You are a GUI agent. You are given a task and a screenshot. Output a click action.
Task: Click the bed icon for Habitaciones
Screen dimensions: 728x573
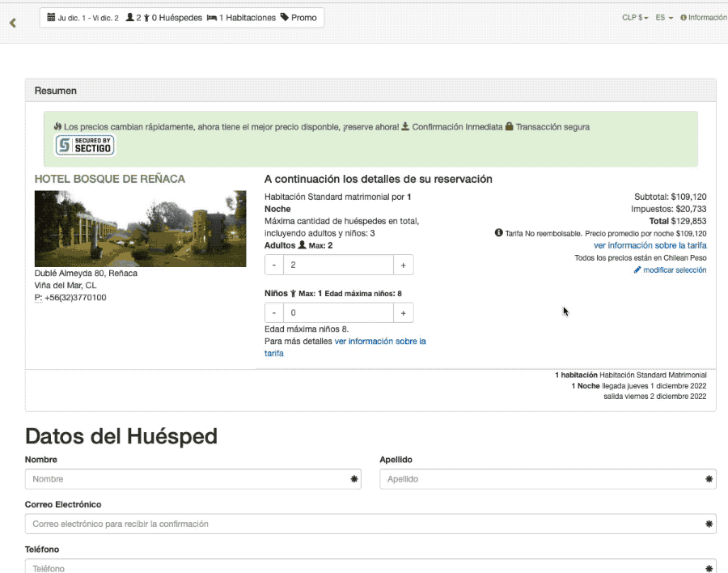pos(212,18)
